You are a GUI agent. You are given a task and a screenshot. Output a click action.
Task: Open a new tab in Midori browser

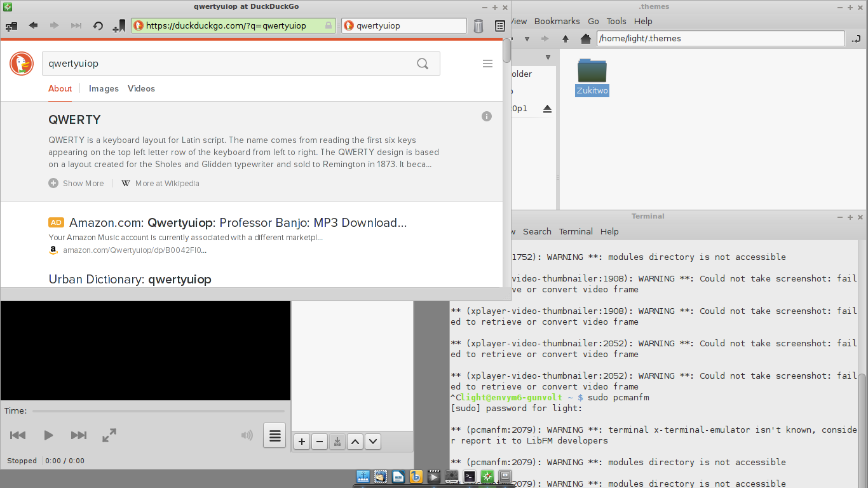click(x=11, y=26)
